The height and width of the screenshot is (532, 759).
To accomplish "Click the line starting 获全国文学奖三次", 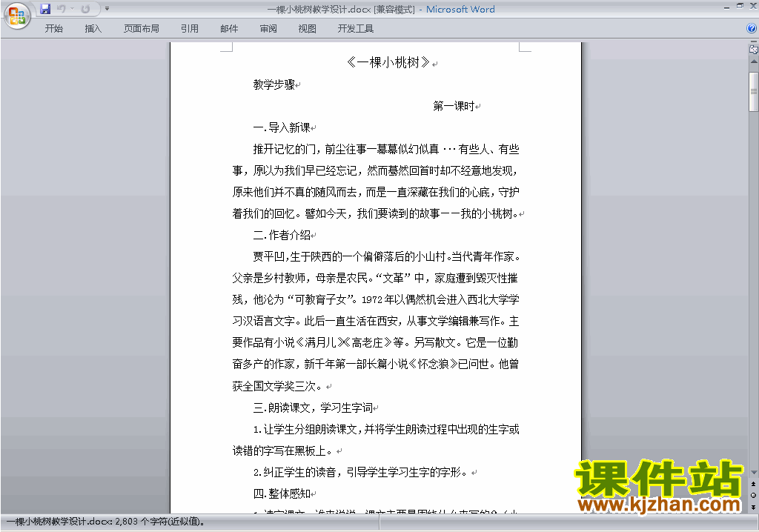I will point(277,386).
